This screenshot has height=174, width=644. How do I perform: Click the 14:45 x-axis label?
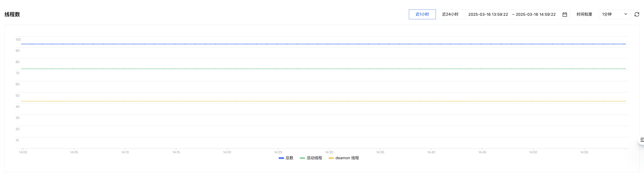[x=482, y=152]
